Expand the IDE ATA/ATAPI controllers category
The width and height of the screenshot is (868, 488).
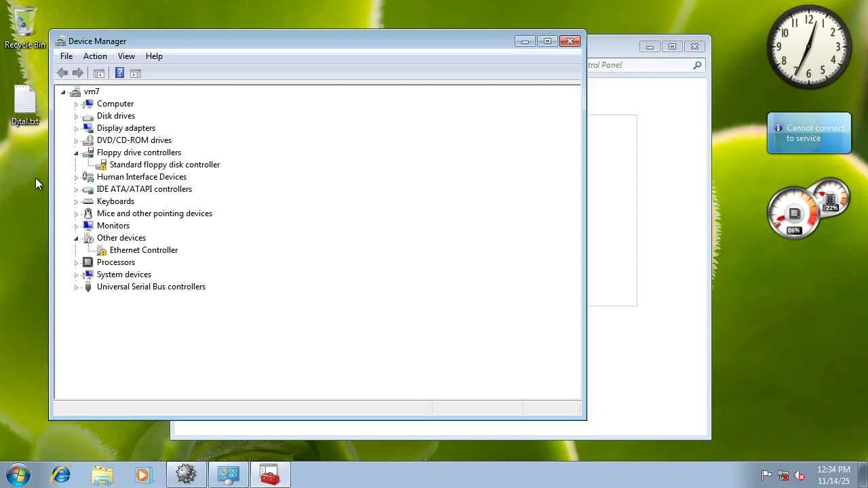point(76,190)
